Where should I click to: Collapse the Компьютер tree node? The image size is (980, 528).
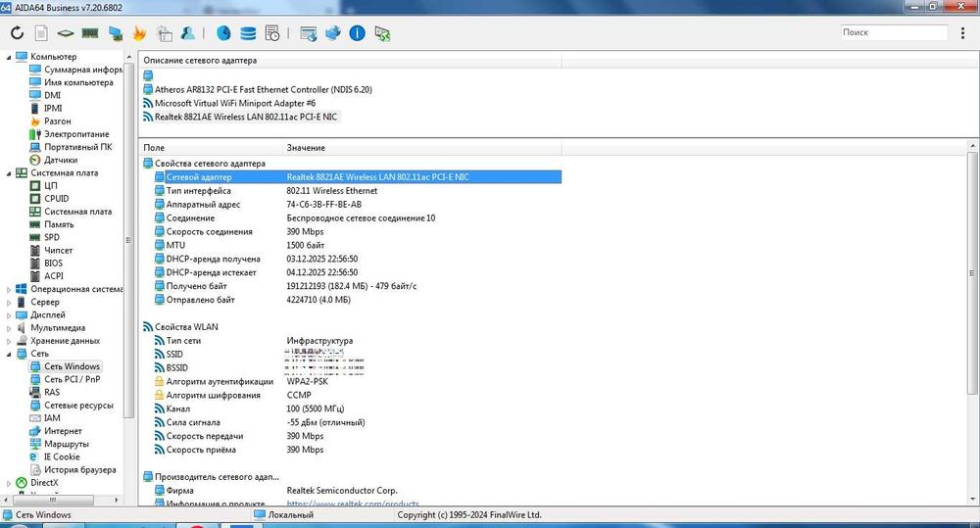tap(9, 57)
